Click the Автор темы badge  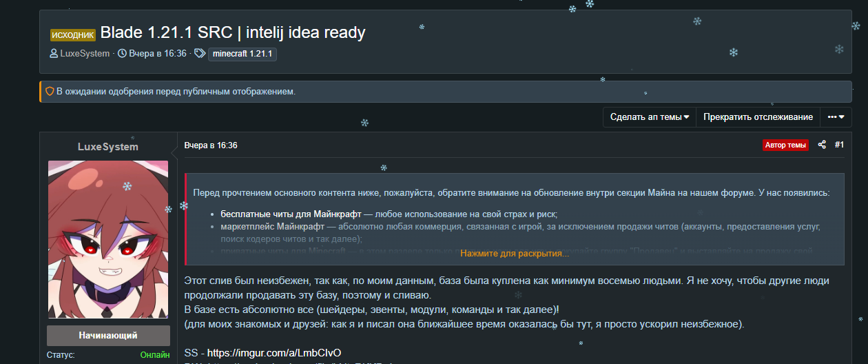[785, 145]
